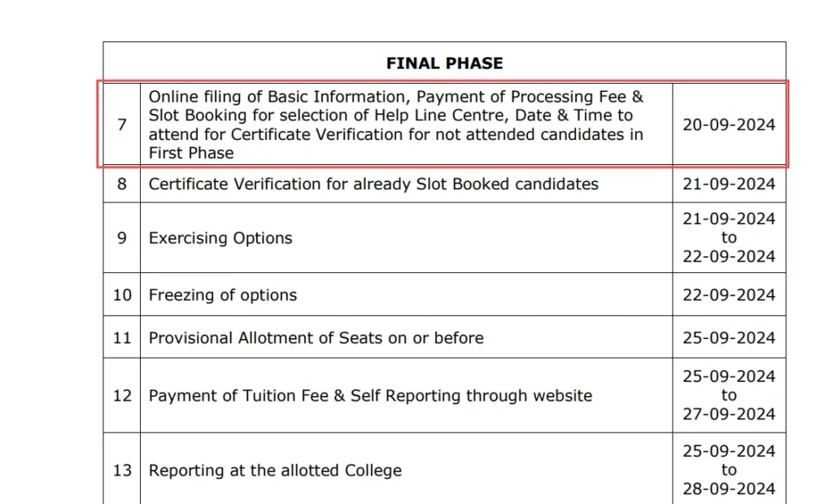Click the FINAL PHASE table header

[x=444, y=63]
